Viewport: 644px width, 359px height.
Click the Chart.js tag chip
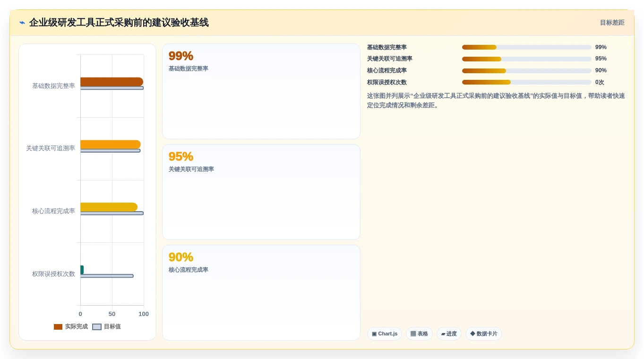(x=385, y=334)
